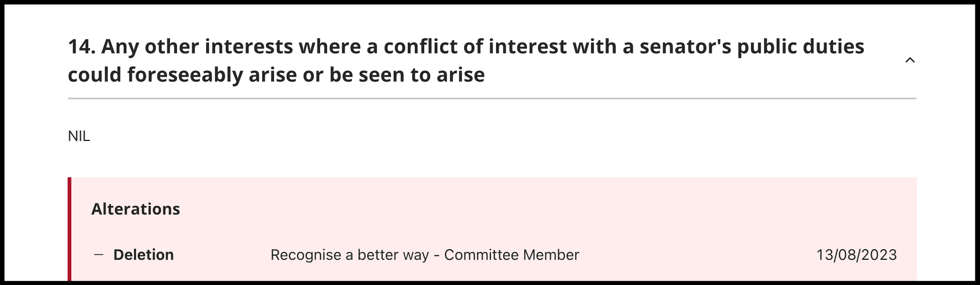Screen dimensions: 980x285
Task: Click 'could foreseeably arise or be seen' heading line
Action: coord(276,75)
